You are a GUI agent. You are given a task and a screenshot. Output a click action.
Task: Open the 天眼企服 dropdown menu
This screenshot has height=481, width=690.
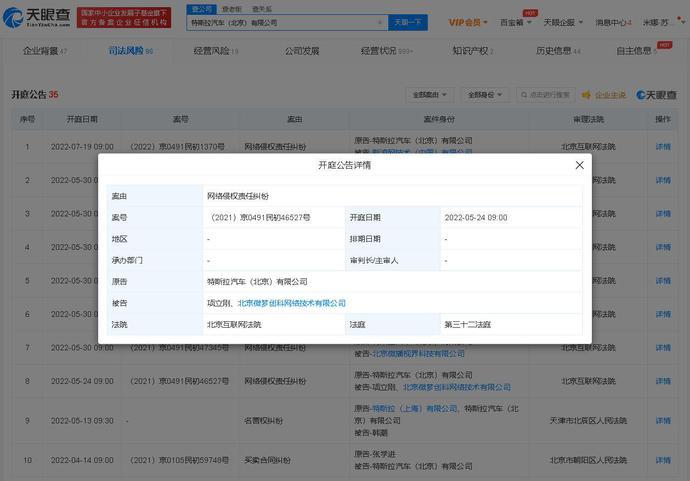coord(563,22)
